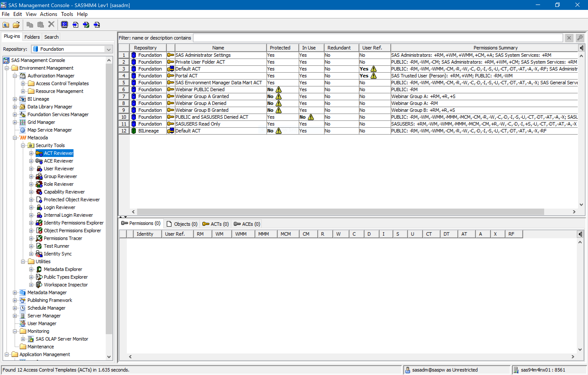The width and height of the screenshot is (588, 375).
Task: Toggle column chooser in permissions table header
Action: pyautogui.click(x=580, y=234)
